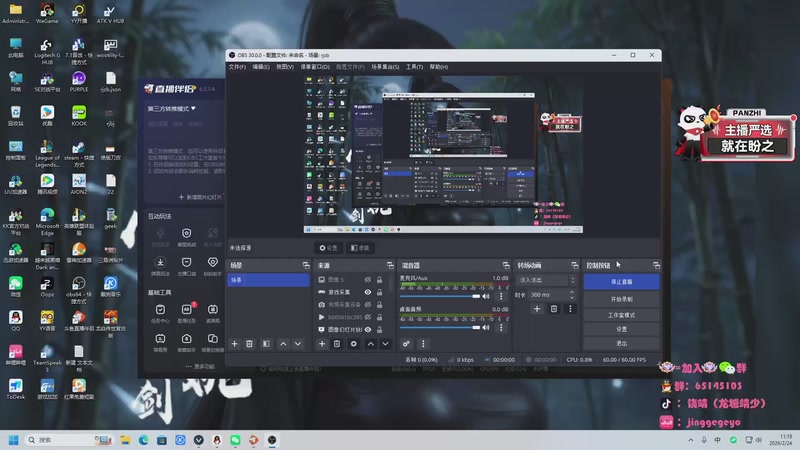Click 更多功能 link in 直播伴侣

pos(200,366)
